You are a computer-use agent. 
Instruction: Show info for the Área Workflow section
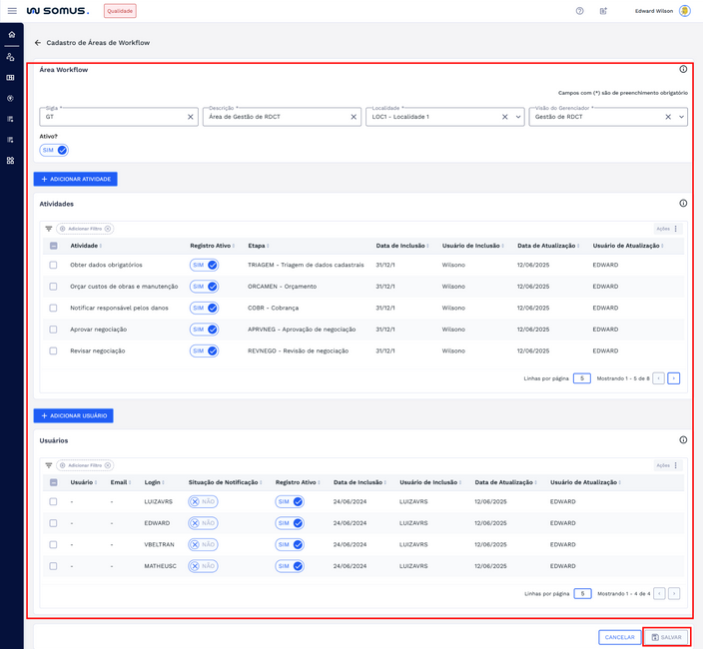pyautogui.click(x=683, y=70)
